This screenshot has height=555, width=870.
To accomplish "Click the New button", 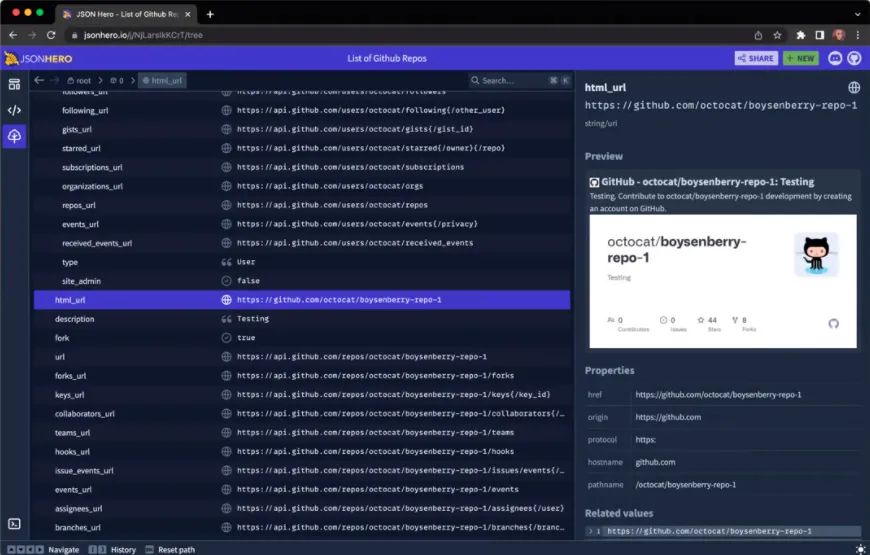I will coord(801,58).
